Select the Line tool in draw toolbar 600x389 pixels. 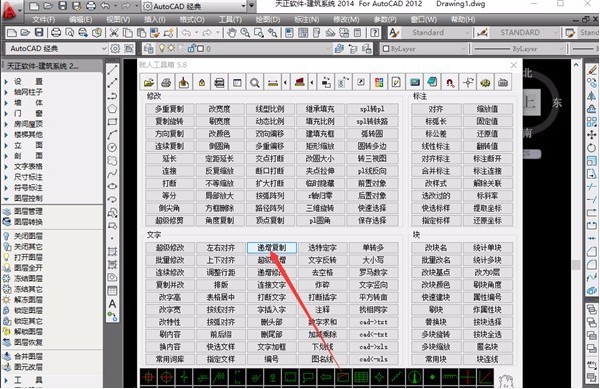point(112,70)
